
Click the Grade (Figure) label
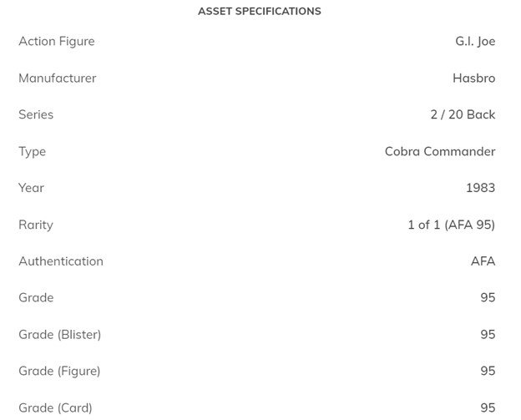click(x=59, y=371)
